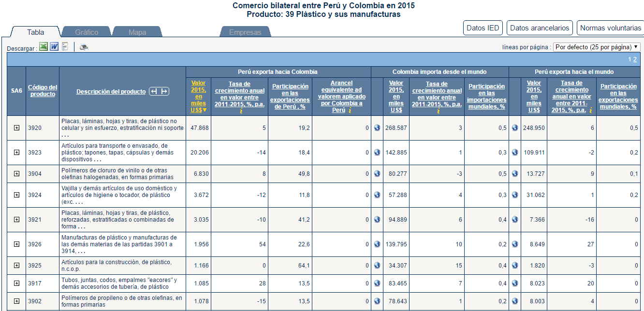Switch to the Gráfico tab
The height and width of the screenshot is (311, 644).
[x=87, y=32]
